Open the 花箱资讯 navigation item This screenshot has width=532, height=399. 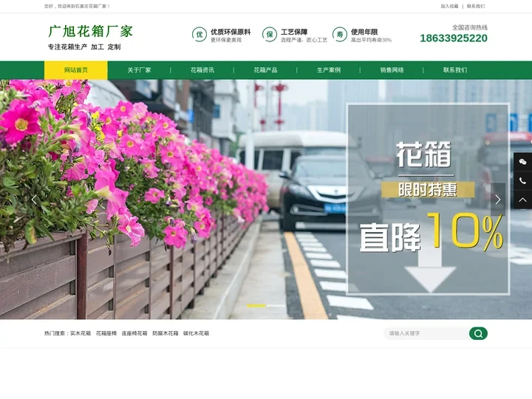tap(202, 70)
